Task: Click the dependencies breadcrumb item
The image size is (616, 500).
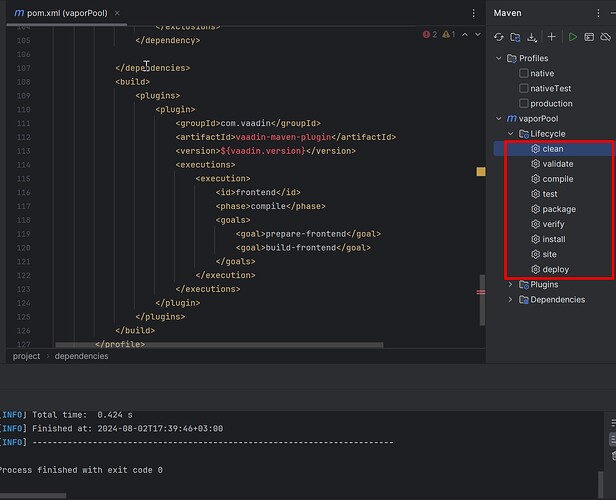Action: pyautogui.click(x=81, y=356)
